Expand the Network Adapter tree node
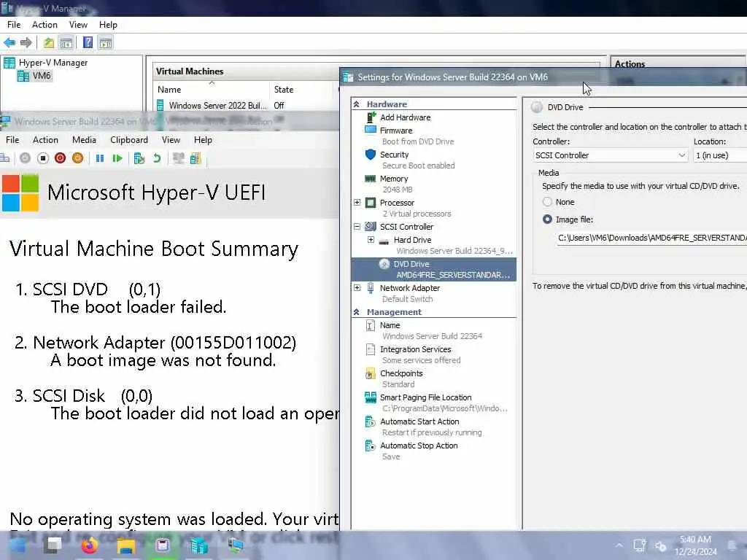 (x=357, y=287)
